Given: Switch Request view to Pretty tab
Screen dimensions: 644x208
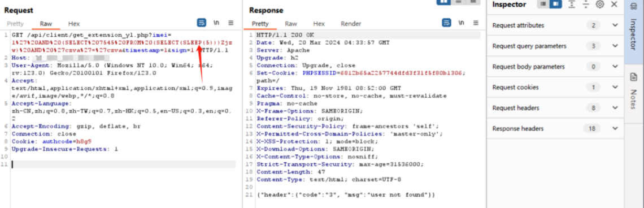Looking at the screenshot, I should (15, 24).
